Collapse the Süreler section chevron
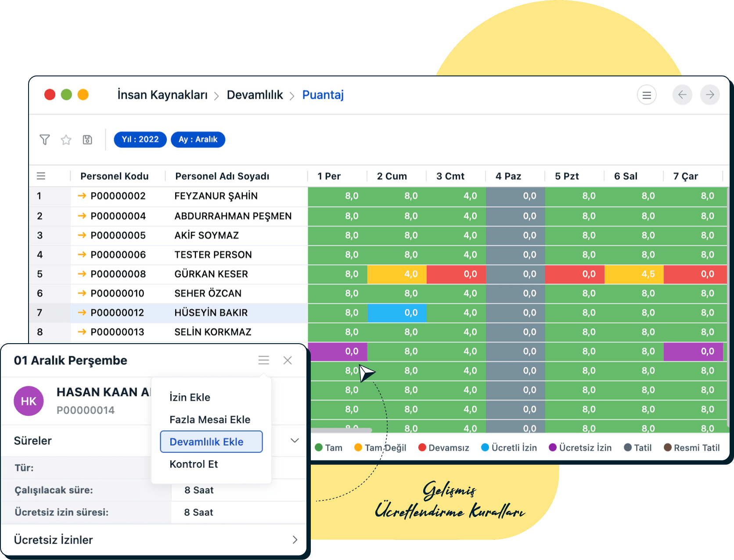This screenshot has height=560, width=734. coord(295,441)
